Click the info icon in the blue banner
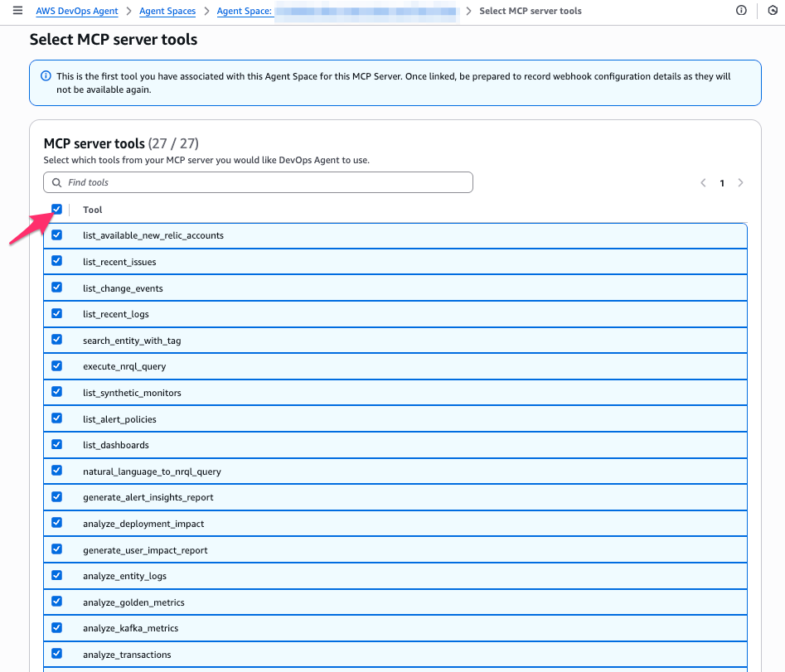The width and height of the screenshot is (785, 672). 46,76
